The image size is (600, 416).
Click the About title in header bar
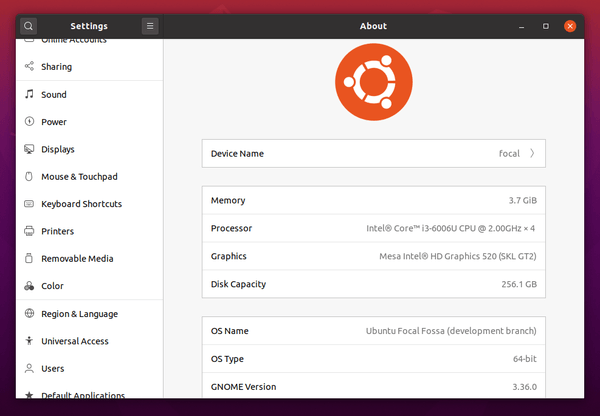[x=373, y=26]
